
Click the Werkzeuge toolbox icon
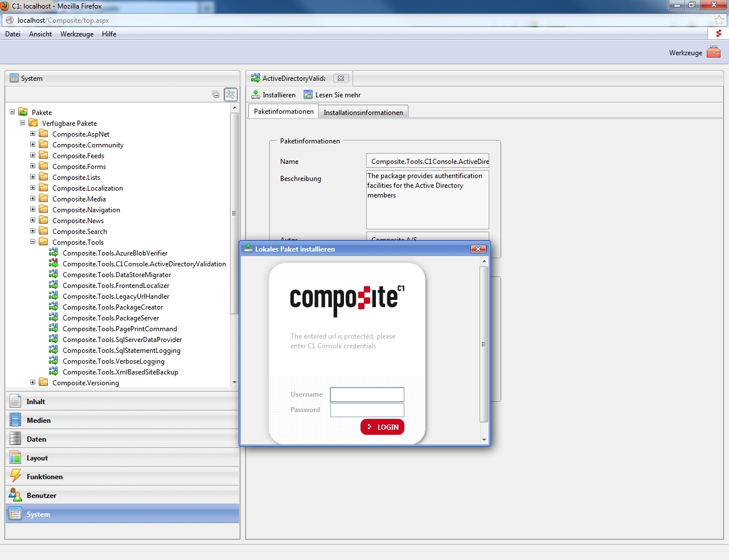[x=713, y=52]
